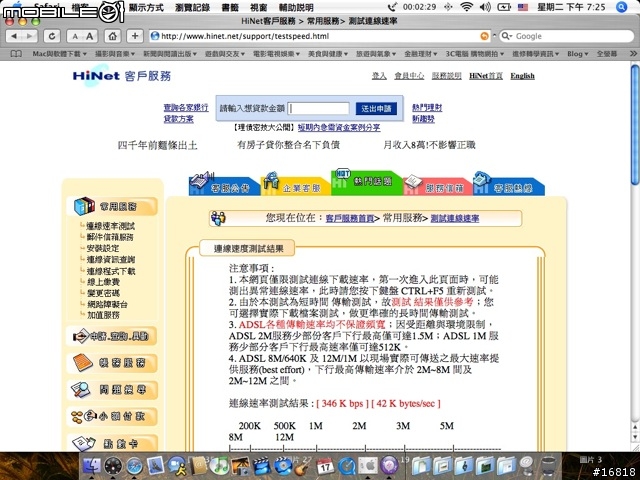Expand 攝影與音樂 bookmarks folder
This screenshot has height=480, width=640.
(x=114, y=54)
